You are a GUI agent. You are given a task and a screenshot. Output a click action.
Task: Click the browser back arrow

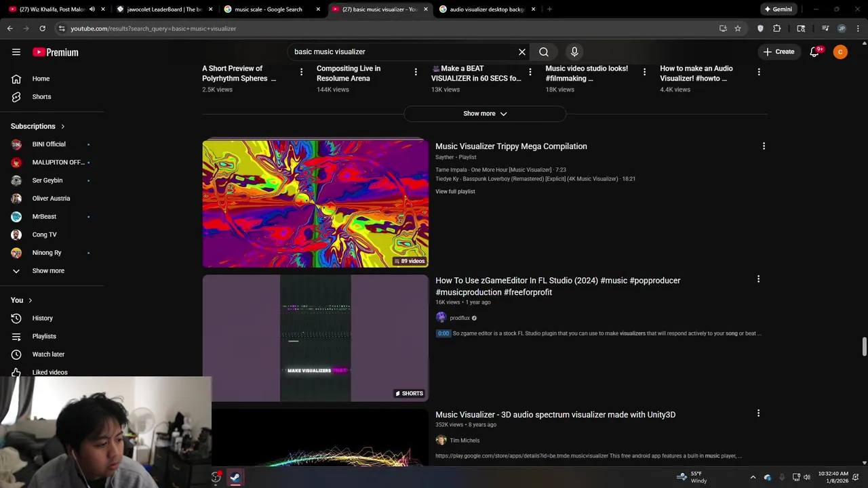9,28
